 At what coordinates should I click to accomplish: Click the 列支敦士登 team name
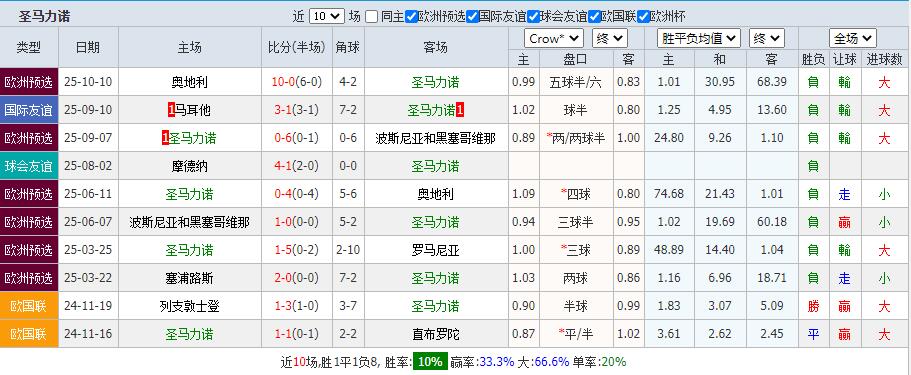pyautogui.click(x=189, y=306)
